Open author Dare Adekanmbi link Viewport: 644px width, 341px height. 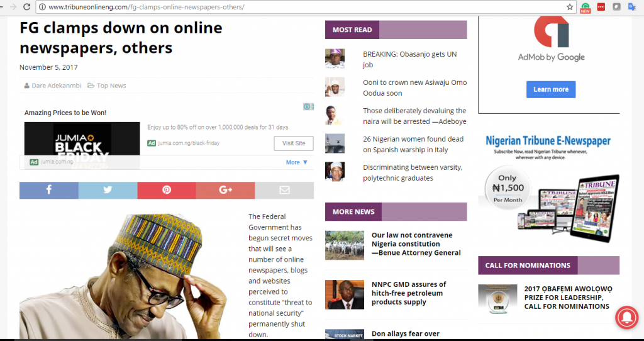(56, 86)
